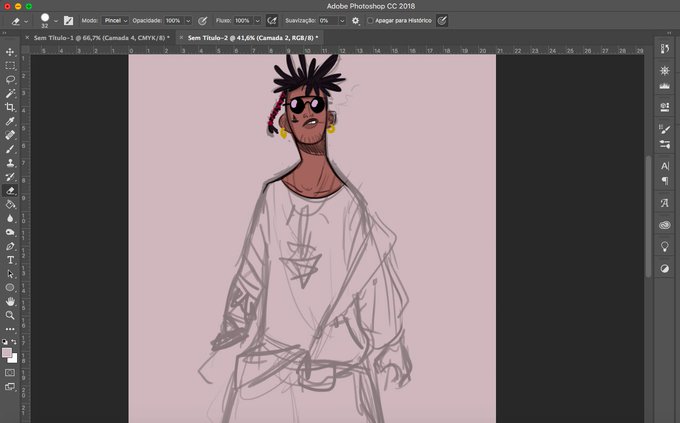
Task: Select the Ellipse shape tool
Action: point(10,287)
